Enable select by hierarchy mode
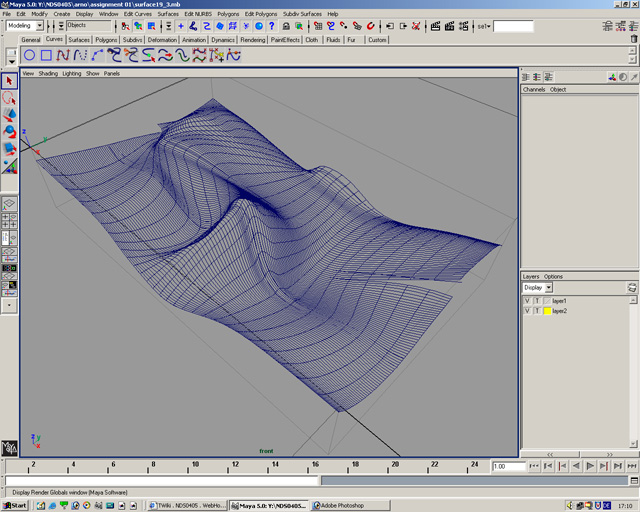This screenshot has width=640, height=512. (x=125, y=26)
